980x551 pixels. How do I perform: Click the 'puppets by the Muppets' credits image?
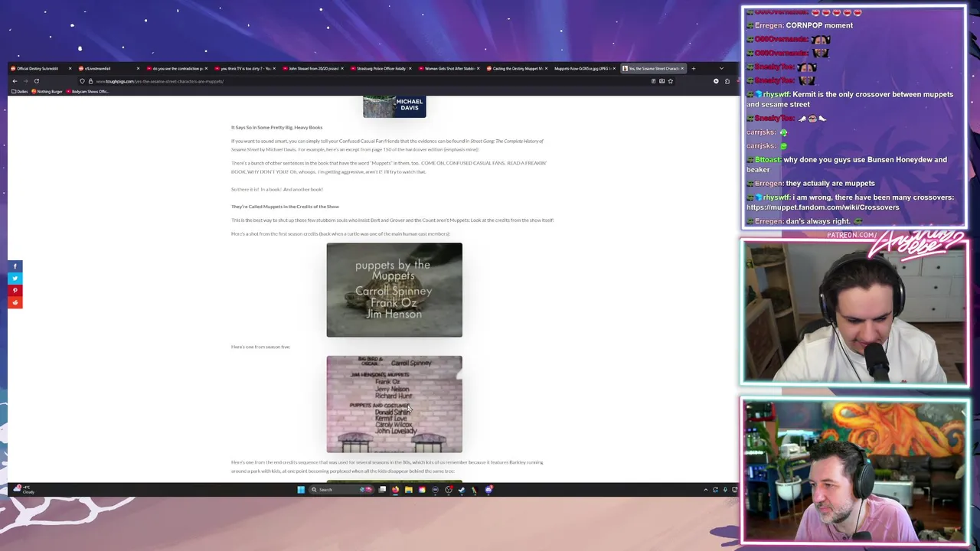(x=394, y=290)
